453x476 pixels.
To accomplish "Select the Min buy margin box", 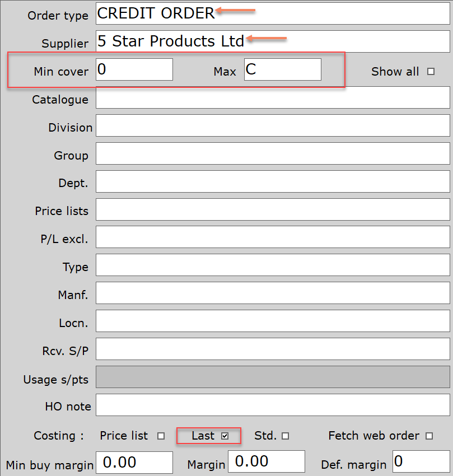I will click(134, 462).
